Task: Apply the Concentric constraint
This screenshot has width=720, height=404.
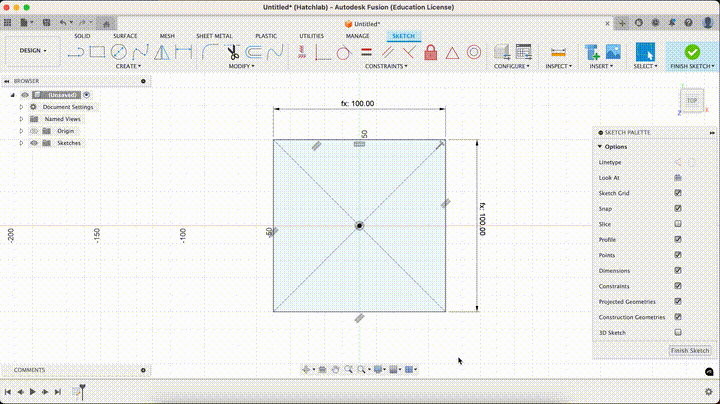Action: tap(474, 52)
